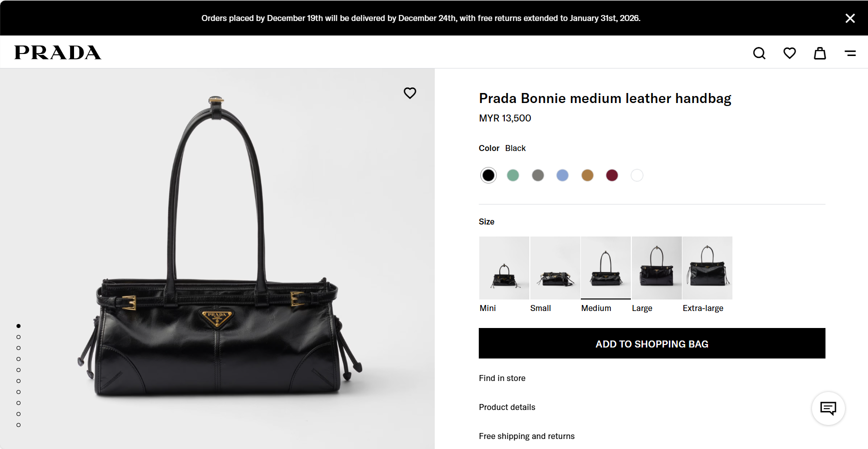The height and width of the screenshot is (449, 868).
Task: Expand Free shipping and returns section
Action: (526, 436)
